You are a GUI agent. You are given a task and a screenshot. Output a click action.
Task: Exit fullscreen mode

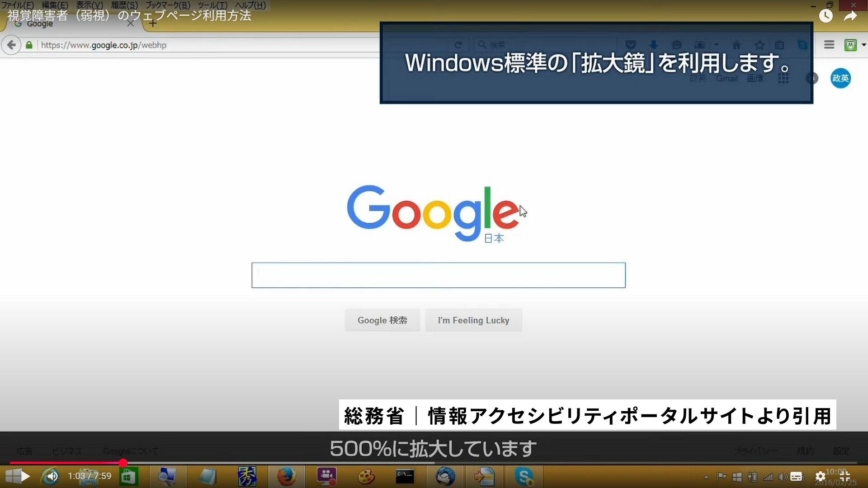pos(844,476)
